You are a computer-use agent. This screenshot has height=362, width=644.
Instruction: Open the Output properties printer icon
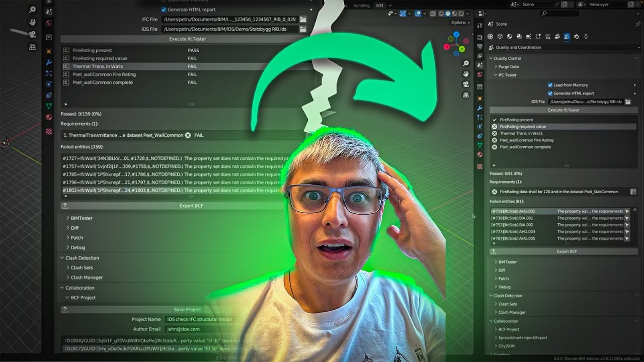pos(479,46)
